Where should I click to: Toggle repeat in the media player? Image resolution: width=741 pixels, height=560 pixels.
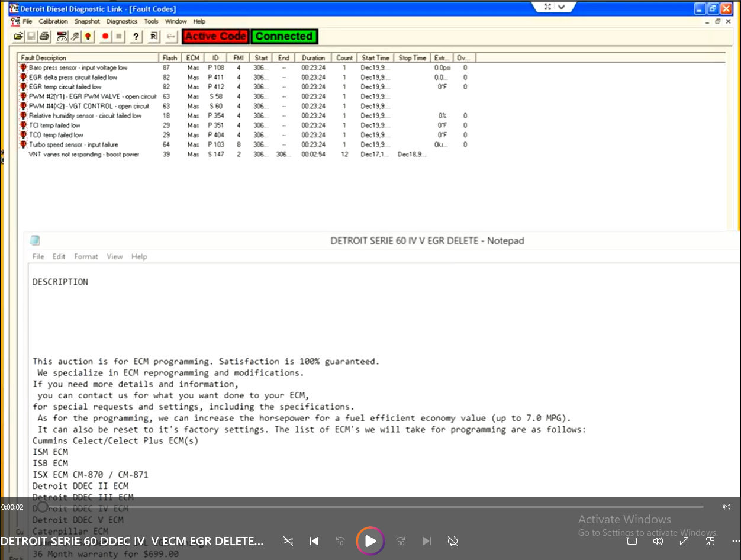(453, 541)
